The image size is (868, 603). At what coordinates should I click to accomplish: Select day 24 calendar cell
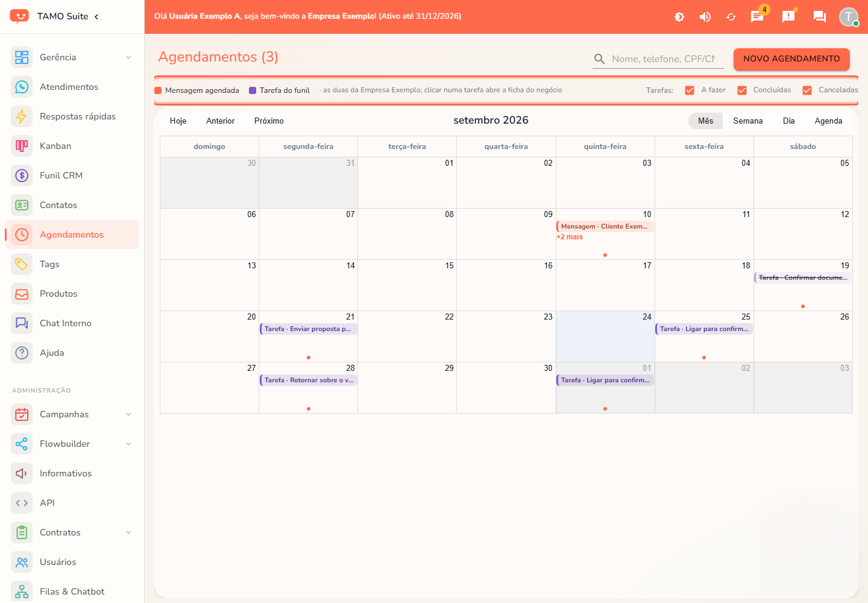pos(605,336)
